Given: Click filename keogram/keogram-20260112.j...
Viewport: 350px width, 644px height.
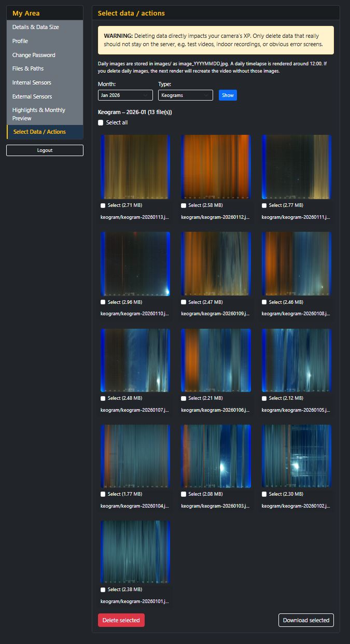Looking at the screenshot, I should 215,217.
